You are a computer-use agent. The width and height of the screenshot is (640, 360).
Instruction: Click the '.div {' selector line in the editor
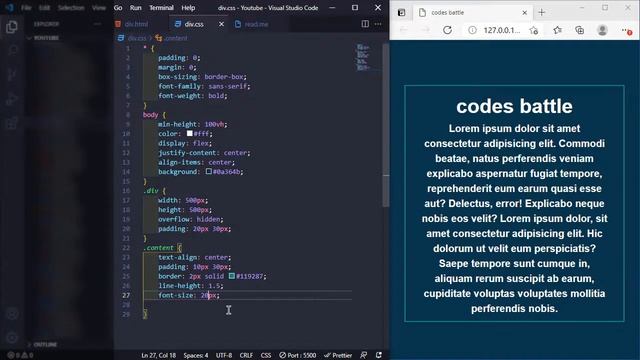(154, 191)
